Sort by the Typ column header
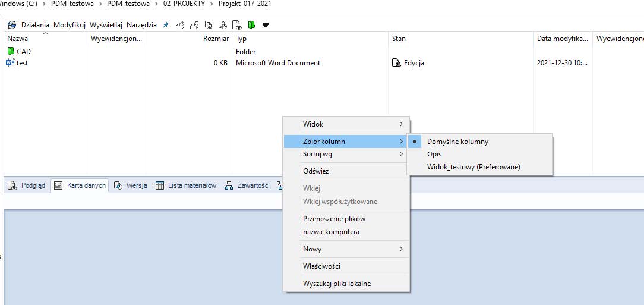The width and height of the screenshot is (644, 305). [310, 39]
